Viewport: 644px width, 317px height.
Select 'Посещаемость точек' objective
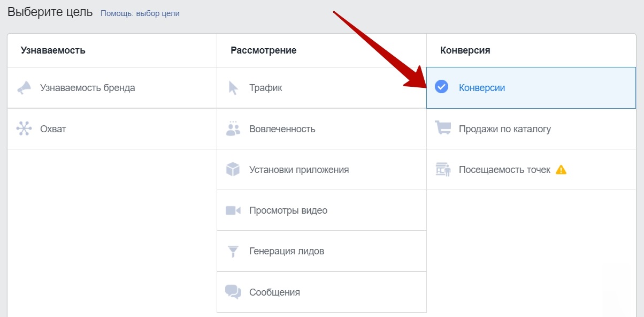tap(531, 170)
